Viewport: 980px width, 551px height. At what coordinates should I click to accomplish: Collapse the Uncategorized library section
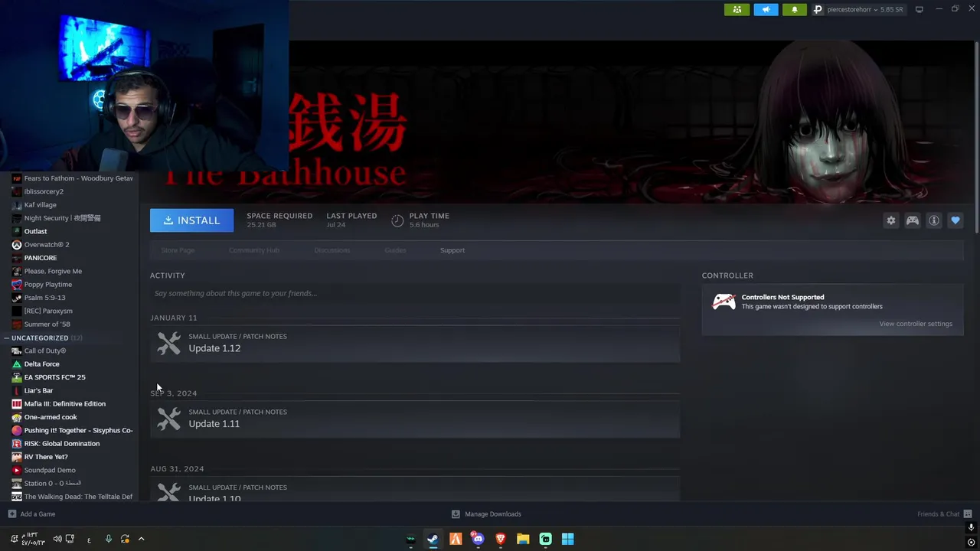(6, 337)
